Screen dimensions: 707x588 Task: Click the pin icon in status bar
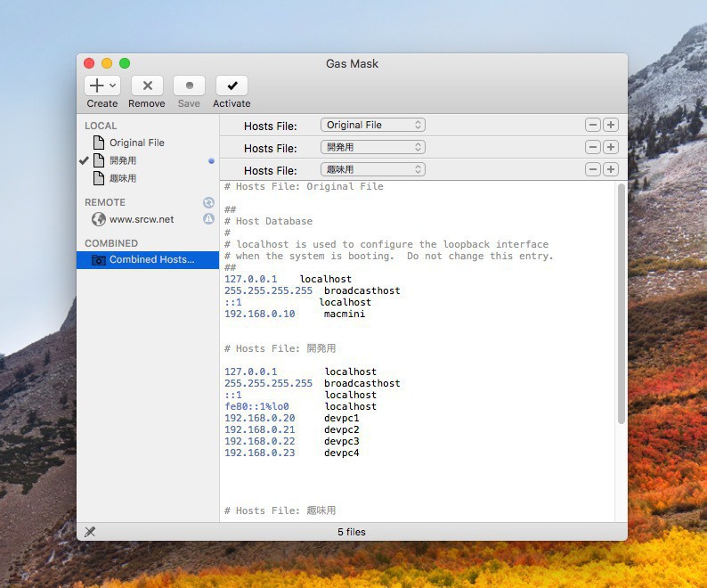tap(90, 532)
